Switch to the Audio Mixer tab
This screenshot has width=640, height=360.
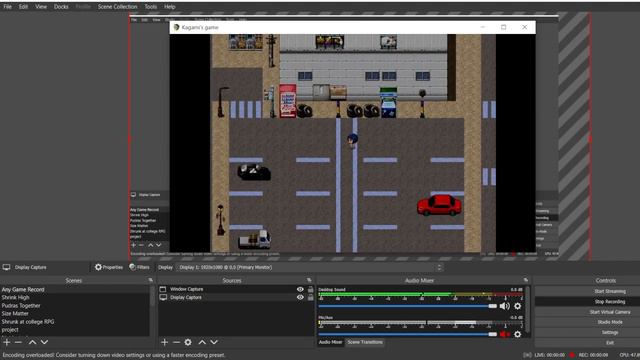point(330,342)
